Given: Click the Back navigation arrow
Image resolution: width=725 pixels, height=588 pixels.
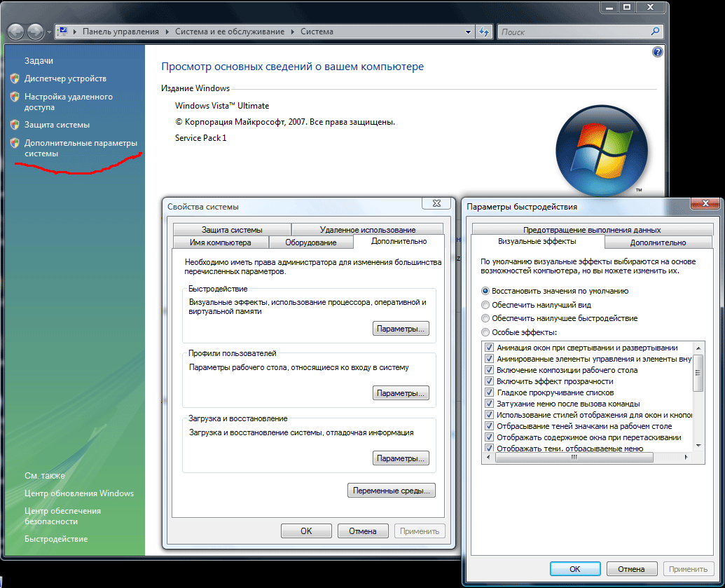Looking at the screenshot, I should (15, 32).
